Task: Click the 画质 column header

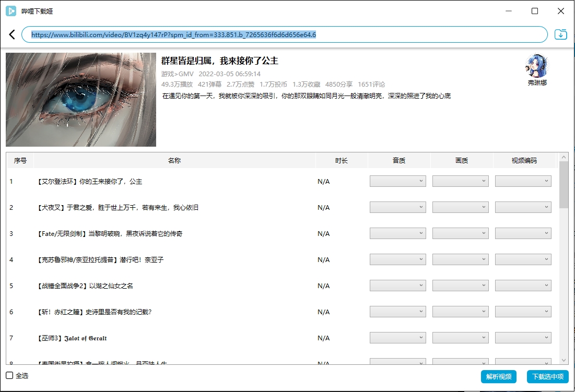Action: [462, 160]
